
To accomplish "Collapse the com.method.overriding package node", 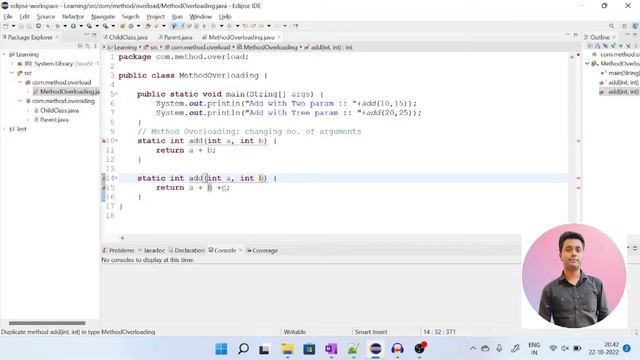I will 20,101.
